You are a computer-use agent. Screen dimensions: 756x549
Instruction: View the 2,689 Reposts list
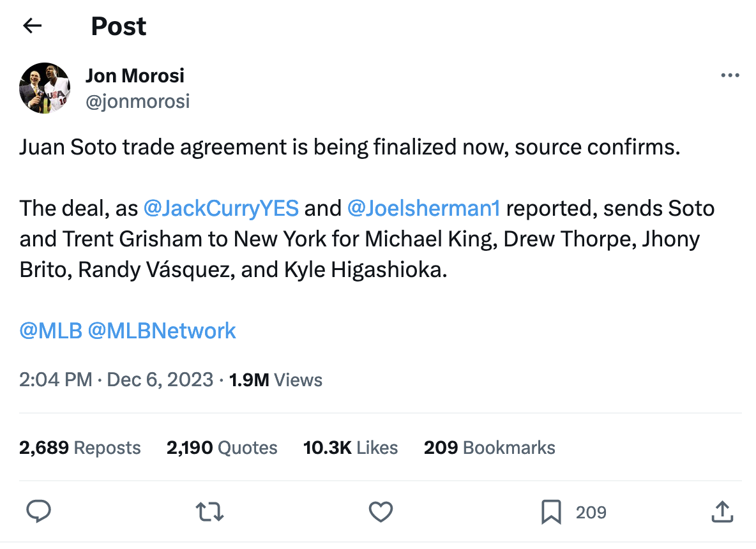80,447
